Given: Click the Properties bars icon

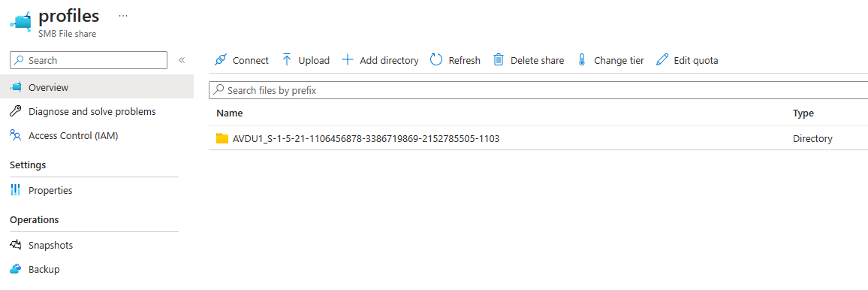Looking at the screenshot, I should [x=16, y=190].
